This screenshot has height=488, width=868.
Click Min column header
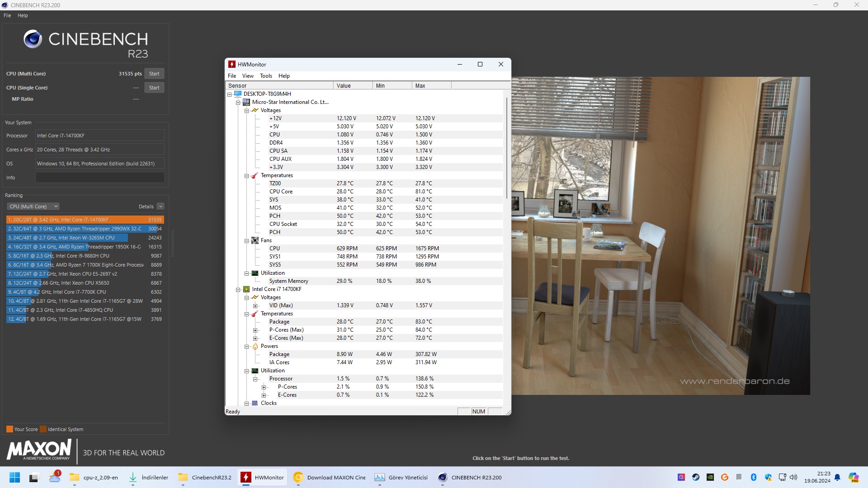click(392, 85)
